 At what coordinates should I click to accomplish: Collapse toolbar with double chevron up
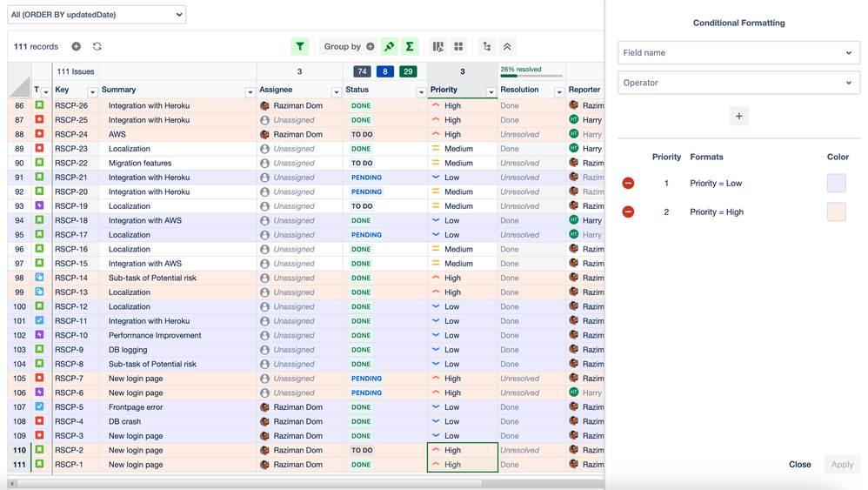pos(507,47)
